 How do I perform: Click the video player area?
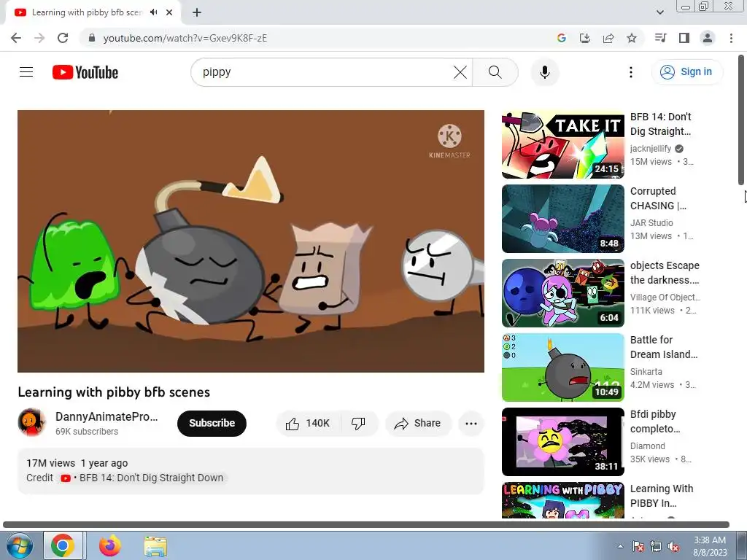tap(251, 241)
